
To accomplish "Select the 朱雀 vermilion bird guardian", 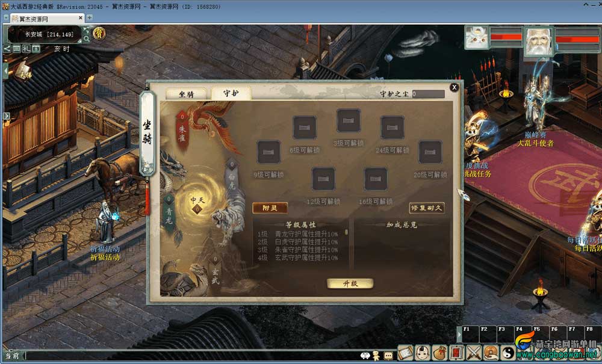I will [182, 132].
